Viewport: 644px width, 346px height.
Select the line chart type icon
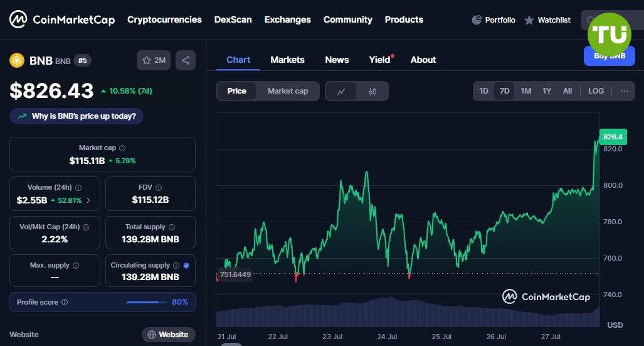click(x=341, y=91)
